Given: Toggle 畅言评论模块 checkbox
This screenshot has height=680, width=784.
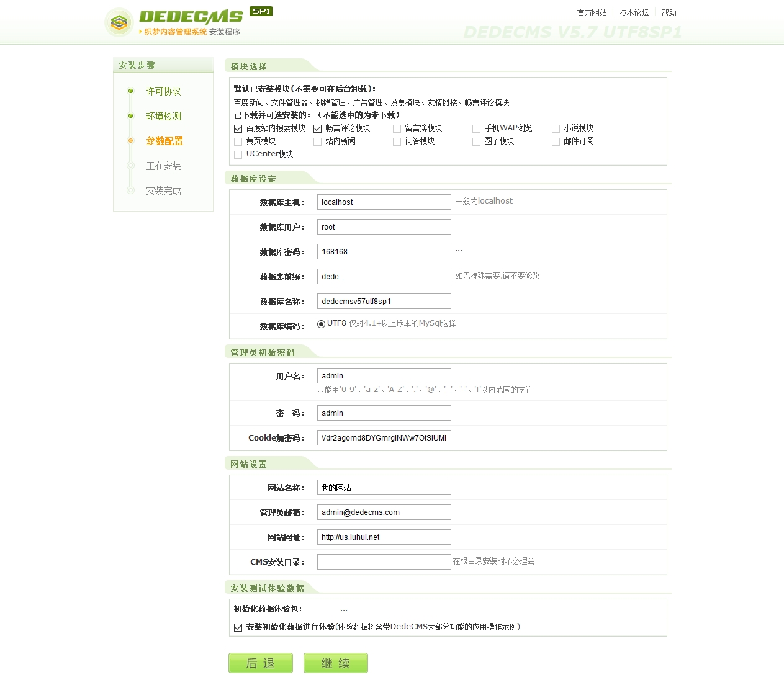Looking at the screenshot, I should click(317, 128).
